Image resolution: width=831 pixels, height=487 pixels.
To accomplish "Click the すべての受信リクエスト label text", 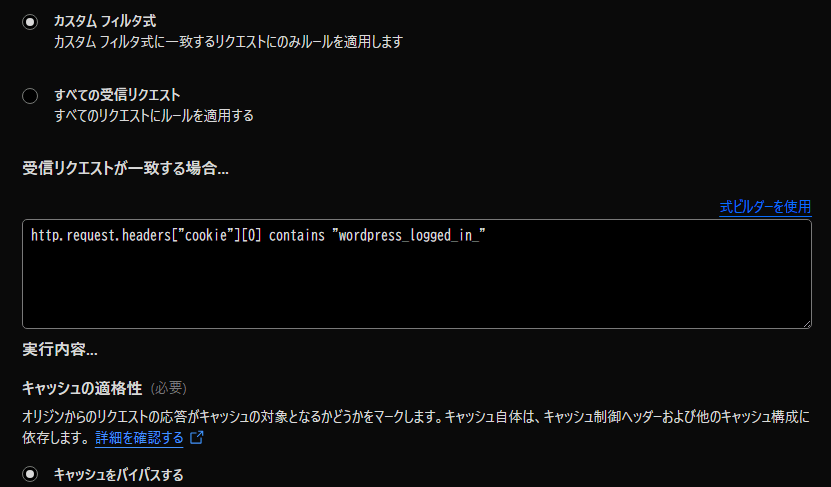I will [x=117, y=95].
